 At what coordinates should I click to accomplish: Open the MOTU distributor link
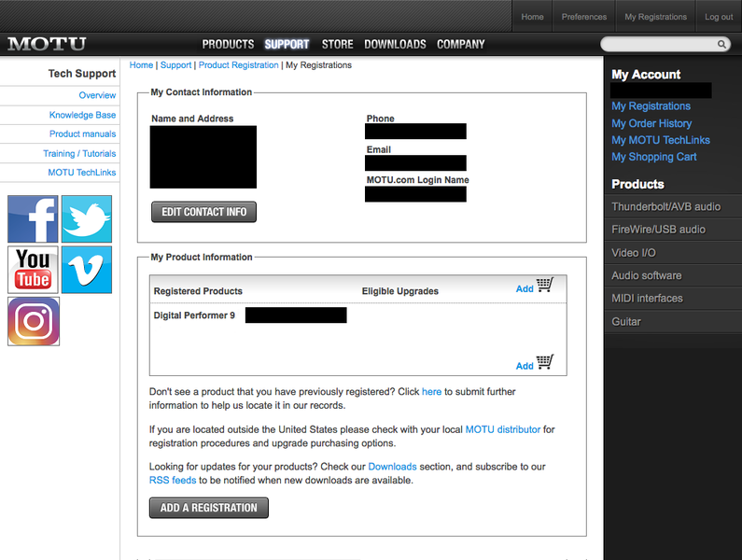[x=502, y=429]
